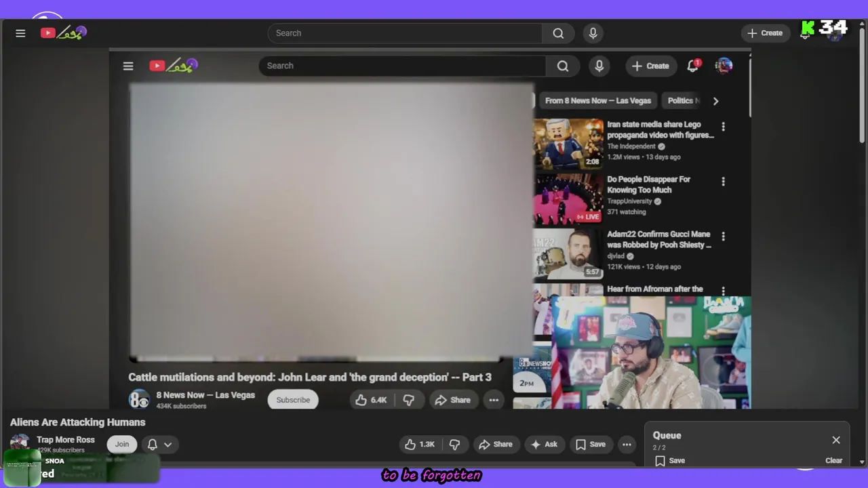This screenshot has height=488, width=868.
Task: Open more actions for Cattle mutilations video
Action: [494, 400]
